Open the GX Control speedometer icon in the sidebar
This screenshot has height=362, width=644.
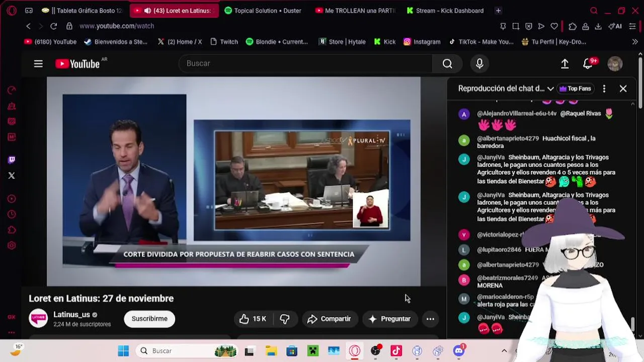pyautogui.click(x=12, y=90)
